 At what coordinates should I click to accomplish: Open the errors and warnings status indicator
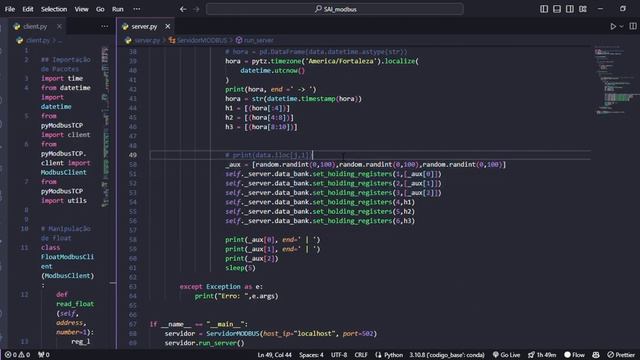pos(18,355)
